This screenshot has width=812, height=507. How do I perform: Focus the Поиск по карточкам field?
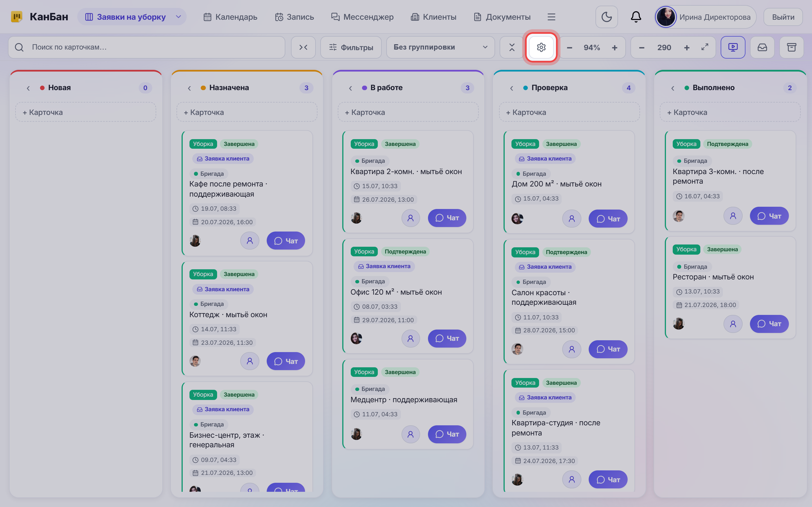(147, 47)
